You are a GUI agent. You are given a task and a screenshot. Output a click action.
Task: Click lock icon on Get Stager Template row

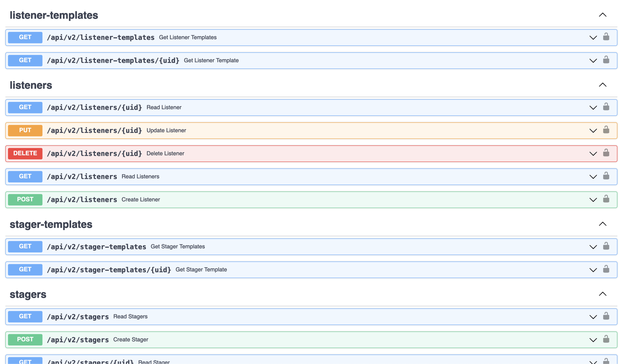click(606, 269)
